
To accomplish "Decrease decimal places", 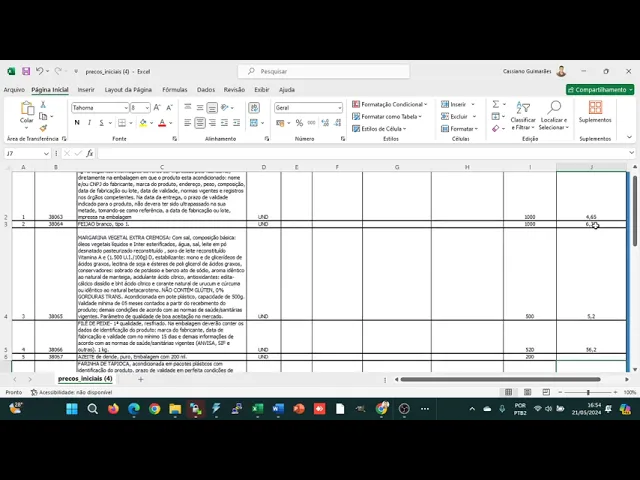I will pyautogui.click(x=338, y=123).
